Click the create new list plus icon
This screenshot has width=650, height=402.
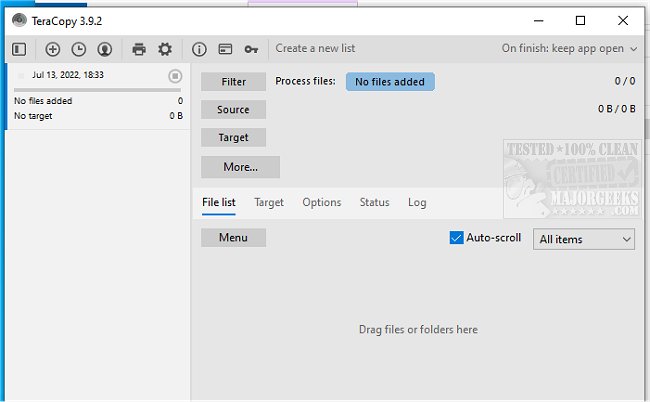coord(53,49)
